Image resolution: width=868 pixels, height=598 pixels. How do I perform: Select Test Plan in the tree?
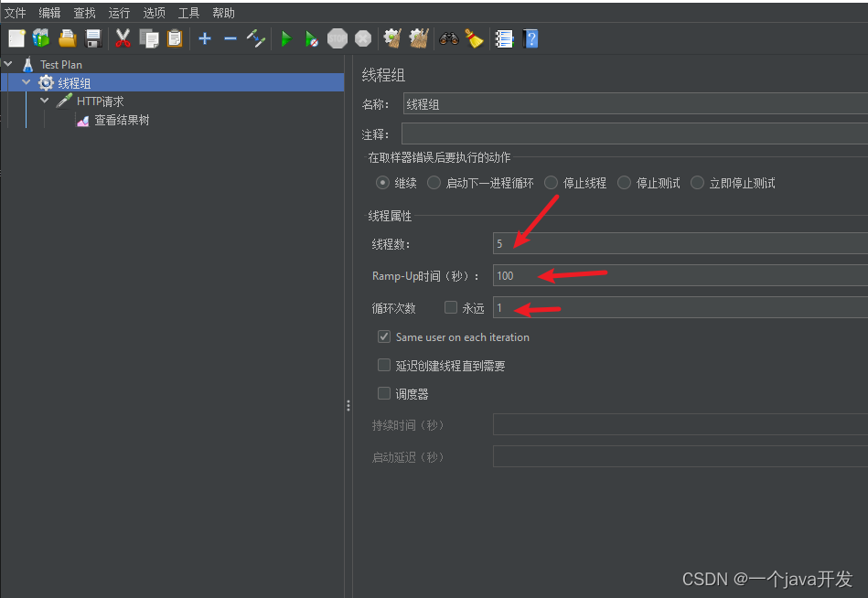(61, 65)
